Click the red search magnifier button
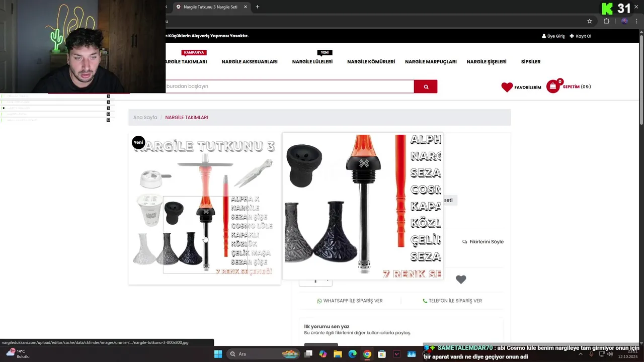Viewport: 644px width, 362px height. (x=426, y=86)
